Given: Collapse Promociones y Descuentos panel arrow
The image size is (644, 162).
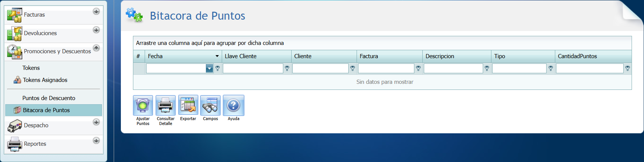Looking at the screenshot, I should (x=96, y=48).
